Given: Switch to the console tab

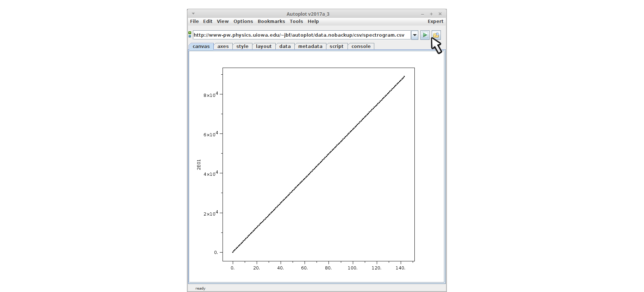Looking at the screenshot, I should pos(361,46).
